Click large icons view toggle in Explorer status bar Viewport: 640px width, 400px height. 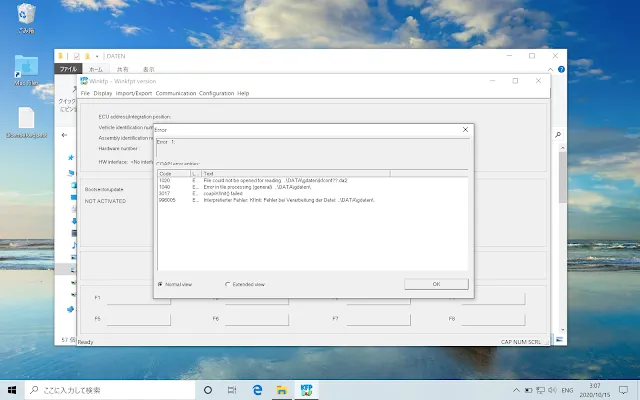[559, 340]
